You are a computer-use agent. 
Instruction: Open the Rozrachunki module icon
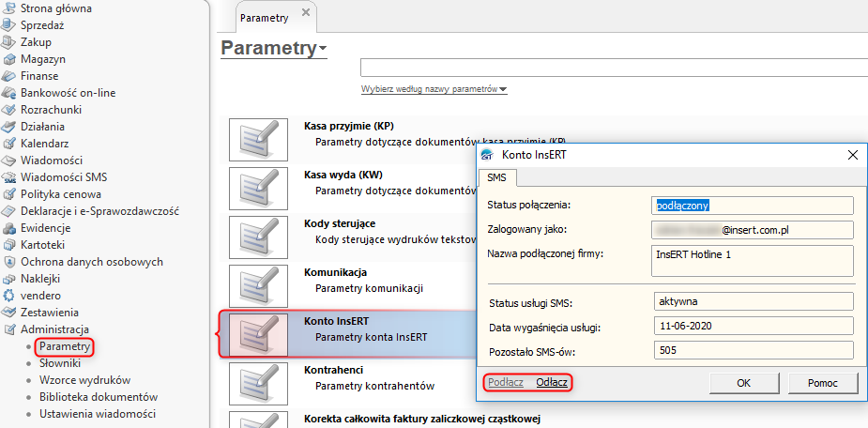[8, 110]
